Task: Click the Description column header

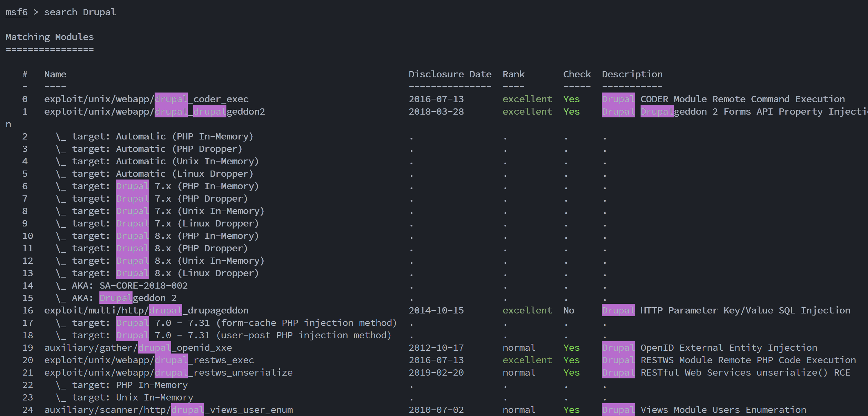Action: click(x=632, y=74)
